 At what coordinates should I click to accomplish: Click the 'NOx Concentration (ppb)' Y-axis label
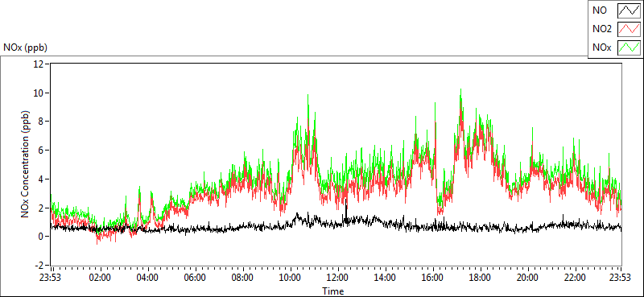26,164
